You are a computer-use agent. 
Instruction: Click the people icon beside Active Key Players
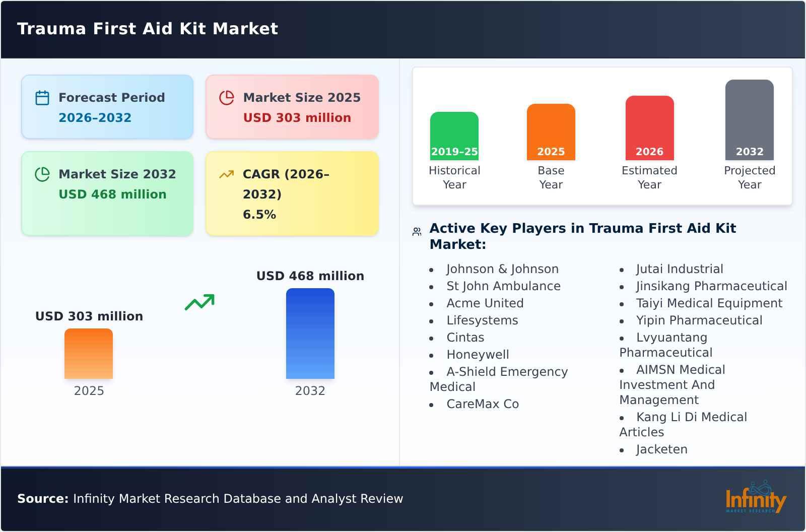click(417, 232)
